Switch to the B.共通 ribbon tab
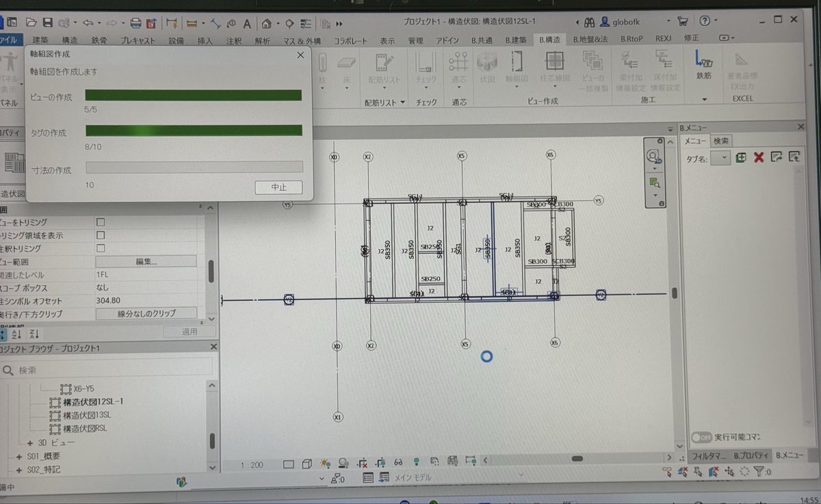This screenshot has height=504, width=821. click(x=482, y=40)
